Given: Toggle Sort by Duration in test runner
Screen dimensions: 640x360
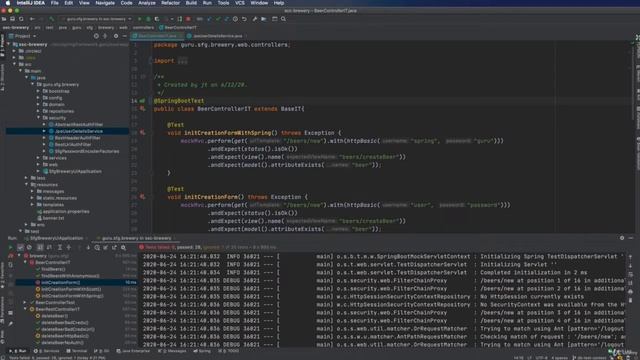Looking at the screenshot, I should pyautogui.click(x=49, y=247).
